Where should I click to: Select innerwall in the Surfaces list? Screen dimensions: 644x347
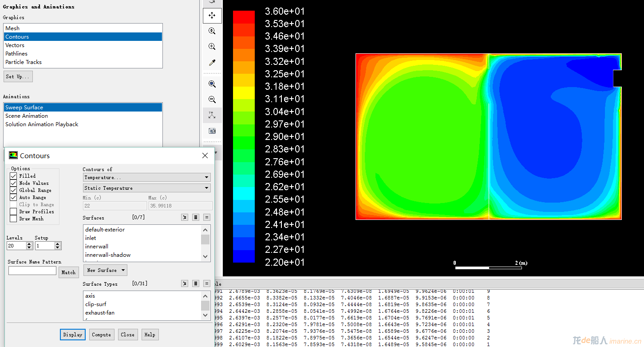pos(142,247)
